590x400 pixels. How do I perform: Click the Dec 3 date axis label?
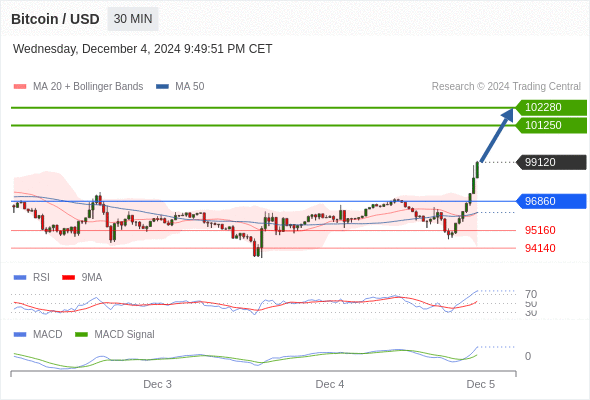[x=157, y=384]
